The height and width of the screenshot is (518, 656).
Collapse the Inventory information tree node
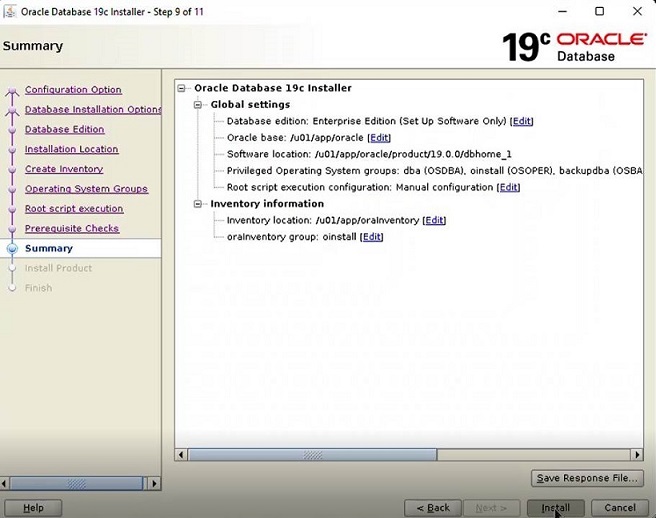coord(198,204)
